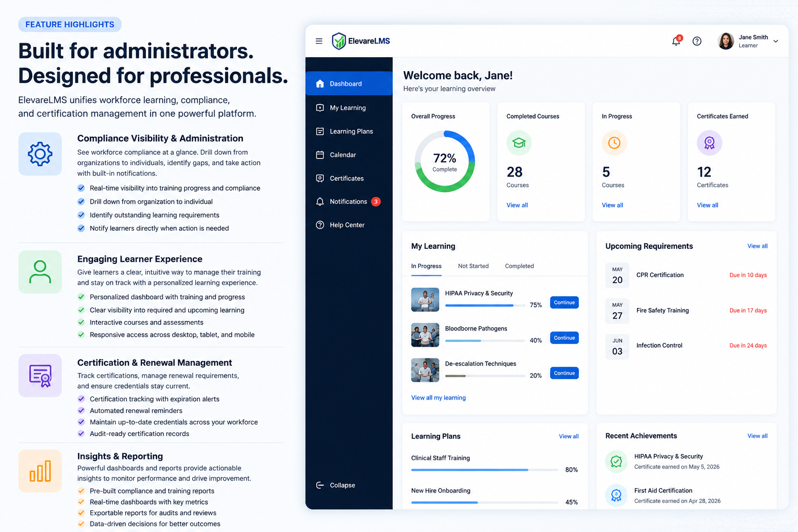798x532 pixels.
Task: Click the Notifications bell sidebar icon
Action: coord(320,202)
